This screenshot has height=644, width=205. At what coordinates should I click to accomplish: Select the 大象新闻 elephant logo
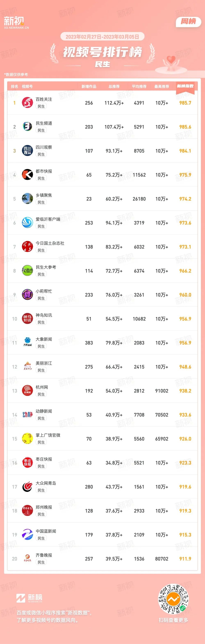coord(27,343)
